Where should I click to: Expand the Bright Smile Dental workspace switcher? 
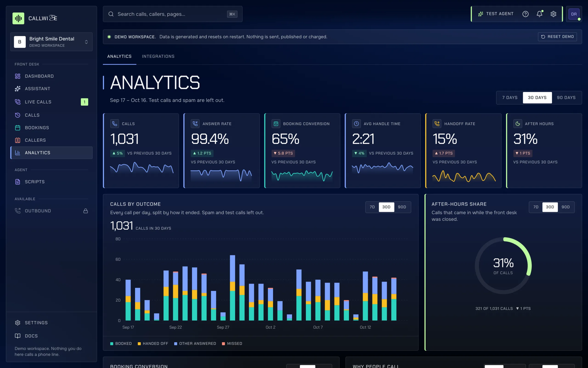(x=51, y=42)
